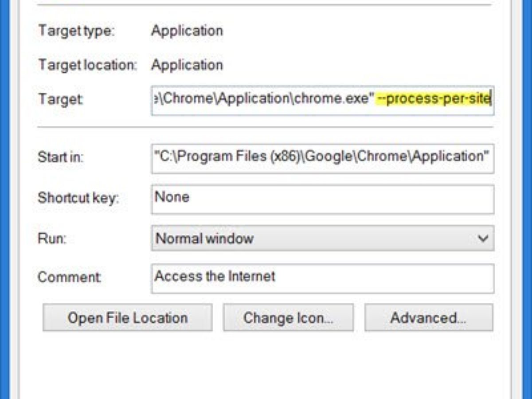Image resolution: width=532 pixels, height=399 pixels.
Task: Click the Target location label
Action: pos(87,65)
